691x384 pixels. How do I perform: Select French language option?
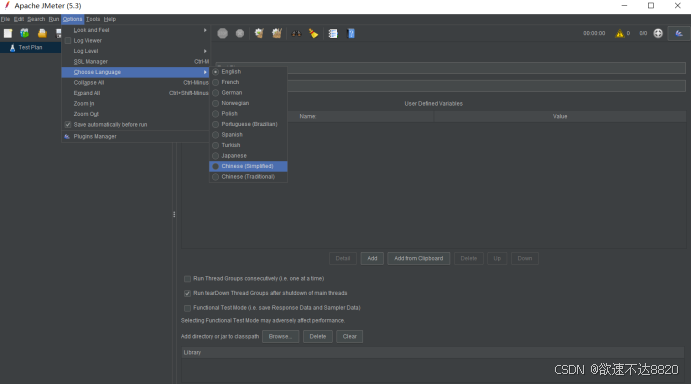pyautogui.click(x=248, y=82)
